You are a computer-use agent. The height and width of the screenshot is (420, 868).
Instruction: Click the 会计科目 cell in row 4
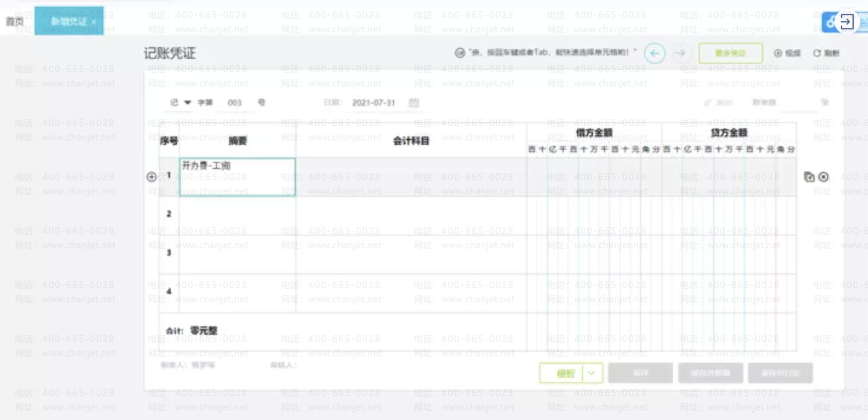click(411, 293)
